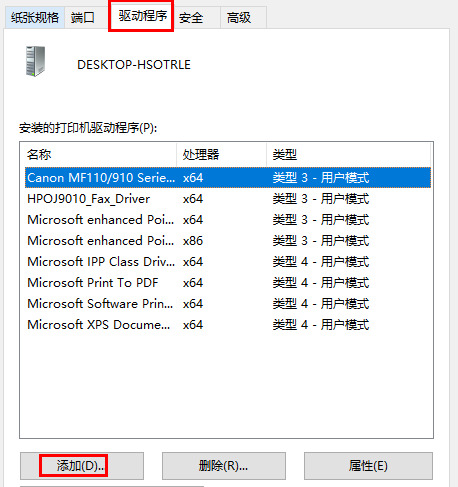The width and height of the screenshot is (458, 487).
Task: Select Microsoft XPS Document driver row
Action: pyautogui.click(x=228, y=325)
